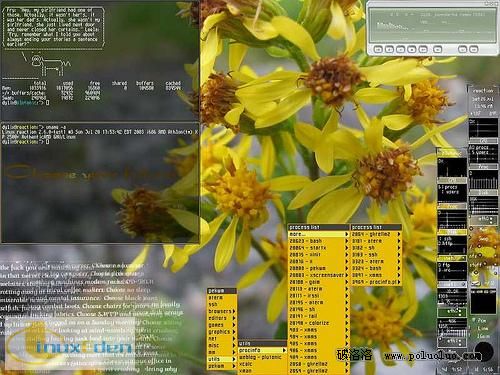The width and height of the screenshot is (500, 375).
Task: Launch xman from utils submenu
Action: click(263, 371)
